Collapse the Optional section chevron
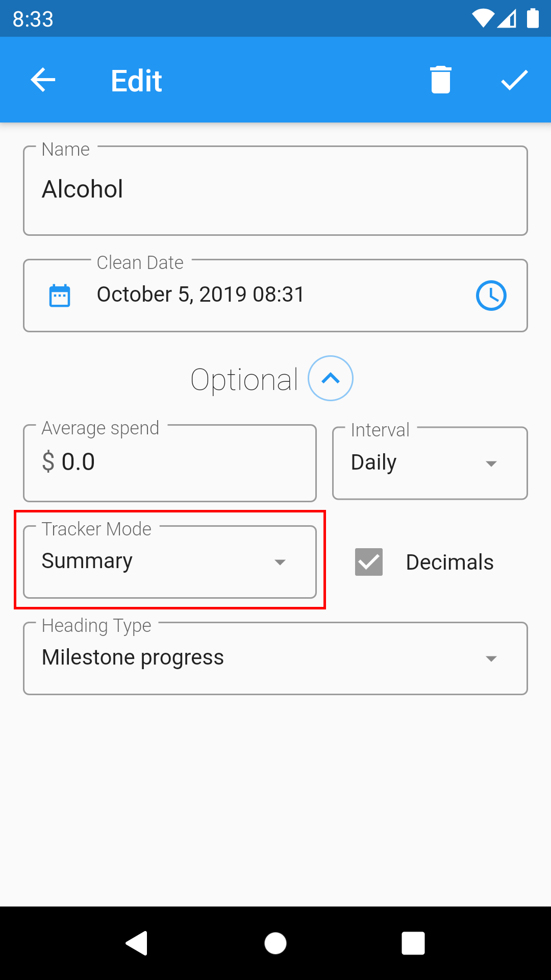Image resolution: width=551 pixels, height=980 pixels. [x=331, y=378]
